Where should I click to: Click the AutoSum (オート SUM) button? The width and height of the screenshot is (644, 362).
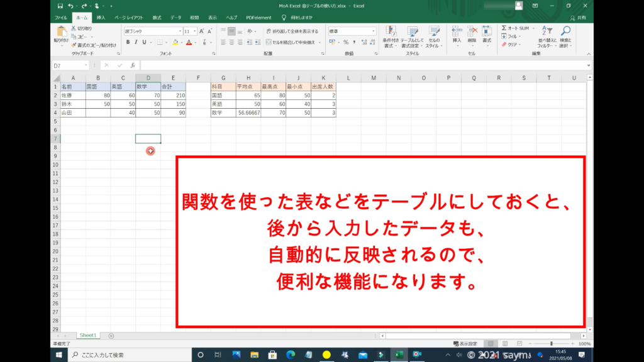click(x=516, y=28)
